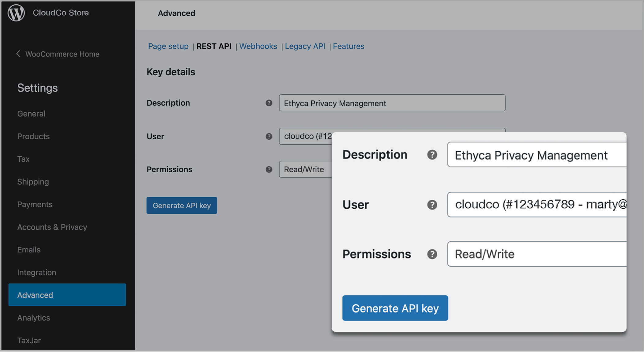Click the WordPress logo icon

coord(16,13)
